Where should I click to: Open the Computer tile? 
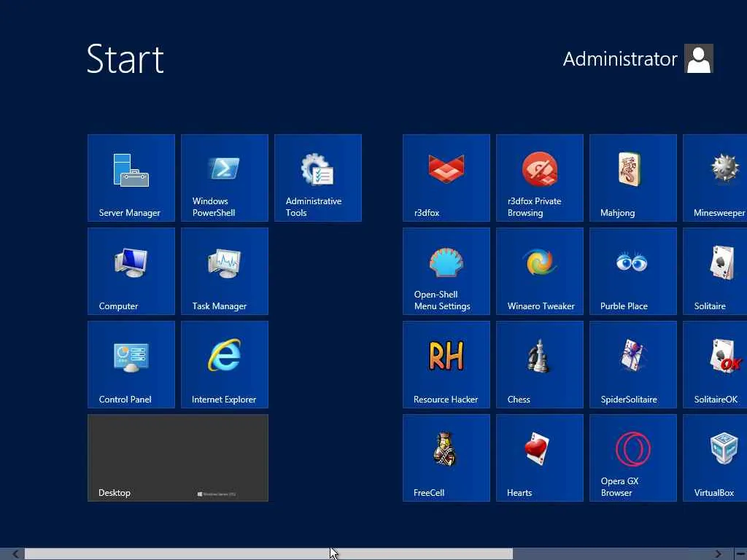click(x=131, y=271)
